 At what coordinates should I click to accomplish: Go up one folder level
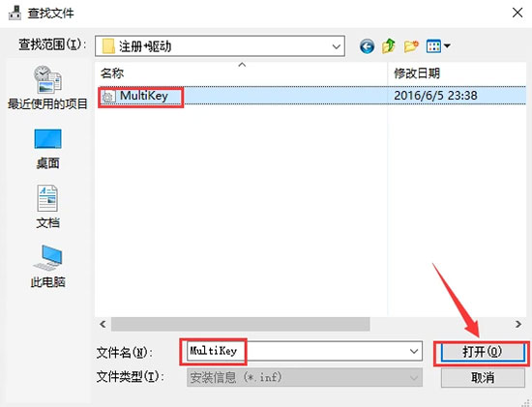389,45
